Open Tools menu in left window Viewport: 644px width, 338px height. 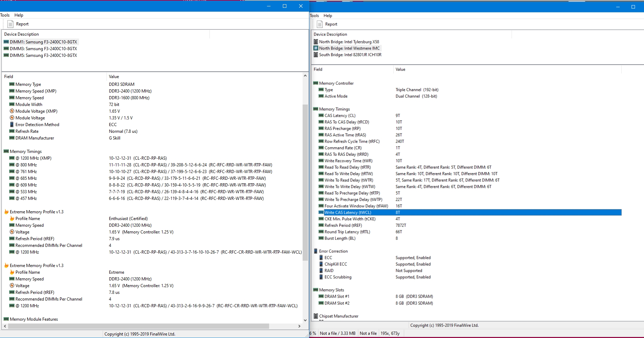tap(5, 15)
